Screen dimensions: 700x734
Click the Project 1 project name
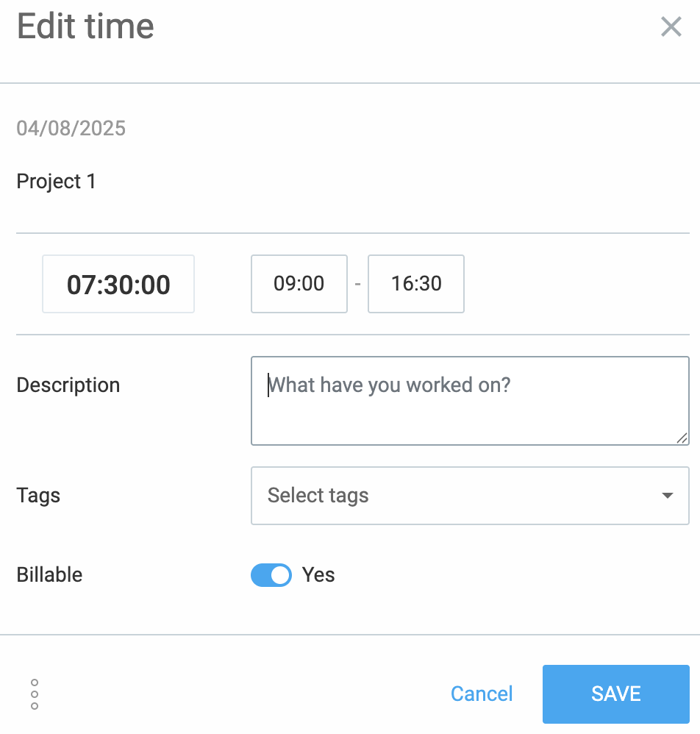(x=57, y=182)
